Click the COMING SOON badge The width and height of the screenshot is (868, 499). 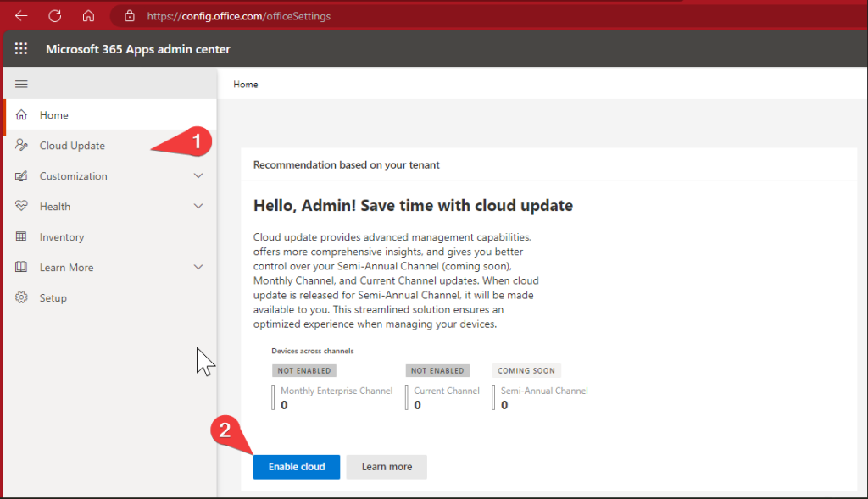click(x=526, y=370)
